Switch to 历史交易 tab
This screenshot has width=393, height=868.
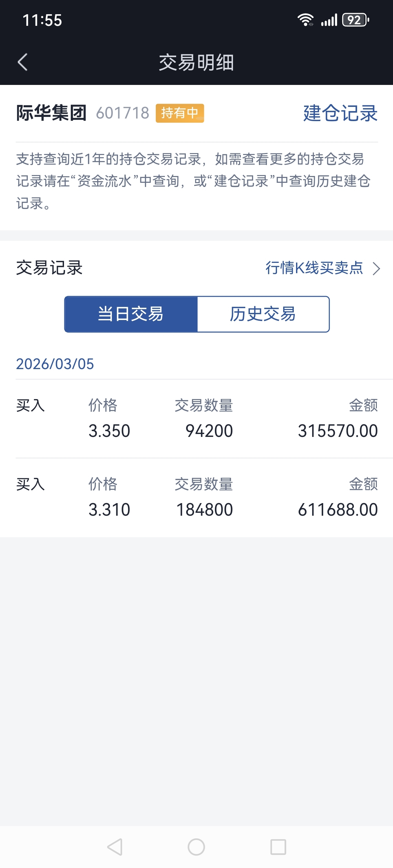click(263, 314)
